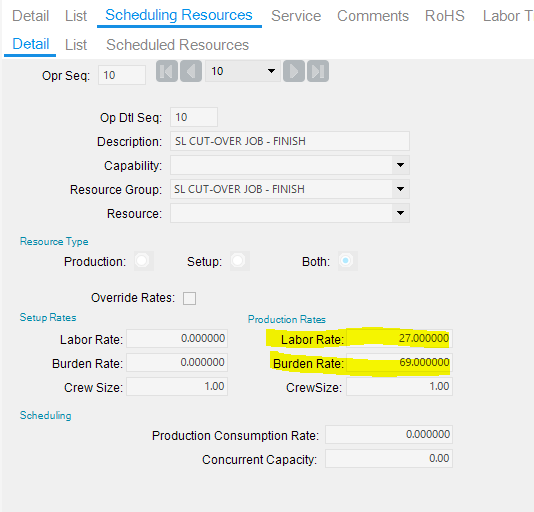The height and width of the screenshot is (512, 534).
Task: Select the Production resource type radio
Action: pos(143,261)
